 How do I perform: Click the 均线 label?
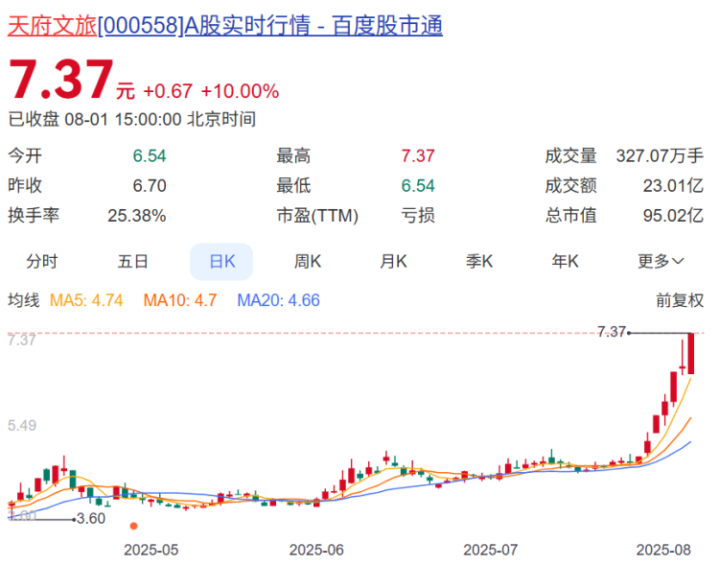24,300
